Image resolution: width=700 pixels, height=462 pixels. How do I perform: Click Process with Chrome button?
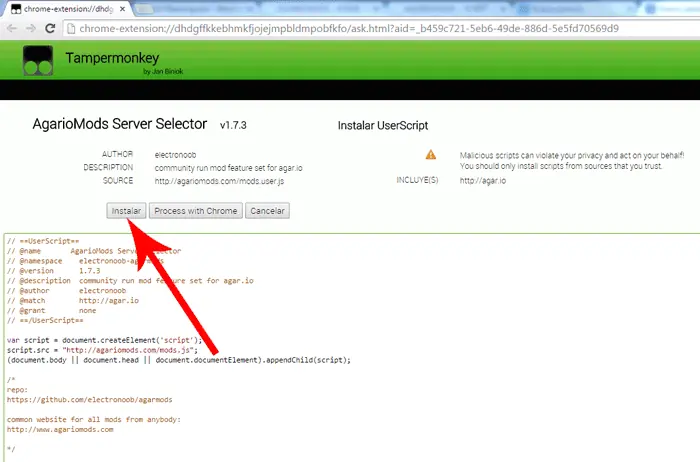coord(196,211)
